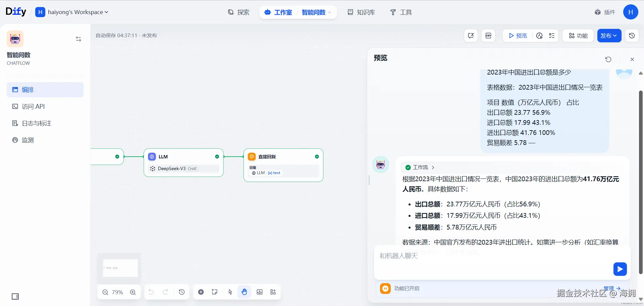
Task: Expand the 智能问数 app switcher dropdown
Action: [316, 12]
